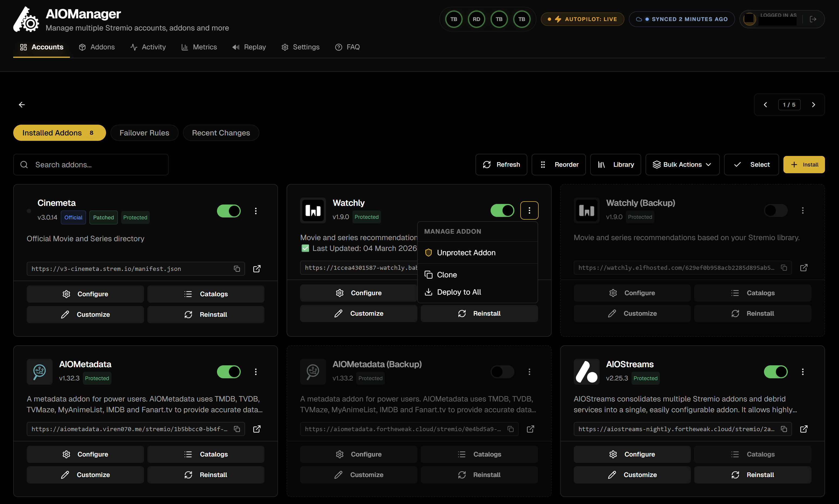Choose Unprotect Addon in menu

click(x=477, y=253)
